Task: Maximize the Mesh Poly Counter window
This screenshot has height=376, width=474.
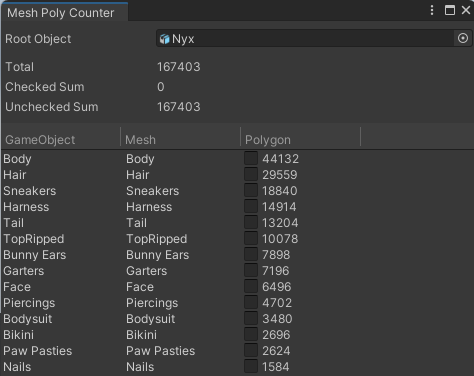Action: [x=450, y=10]
